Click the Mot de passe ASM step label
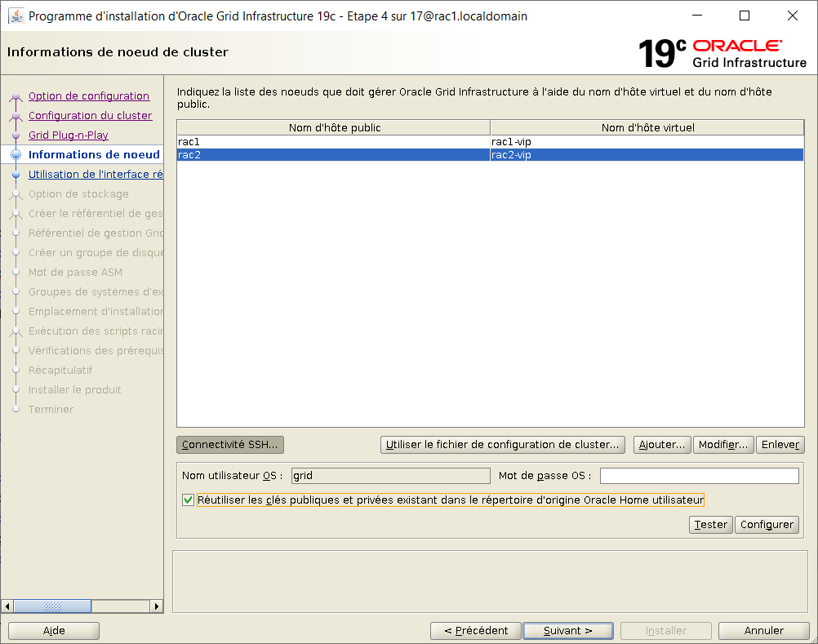The width and height of the screenshot is (818, 644). point(75,272)
